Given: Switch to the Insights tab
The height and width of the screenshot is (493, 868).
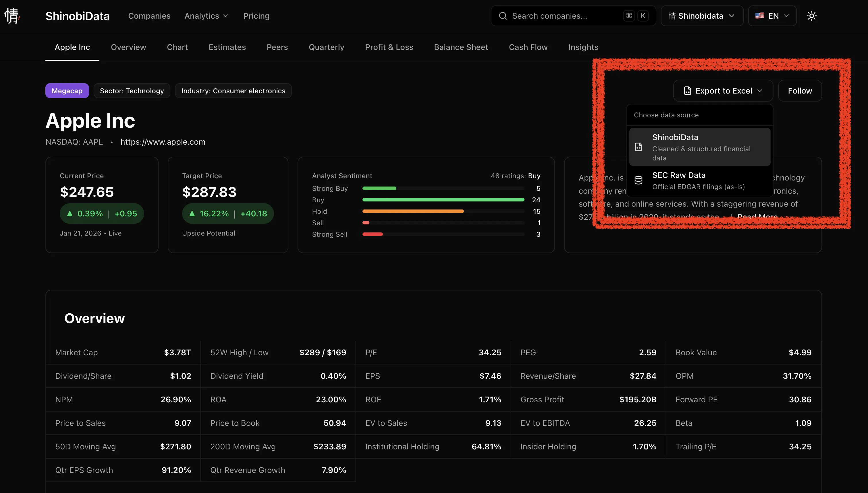Looking at the screenshot, I should tap(583, 47).
